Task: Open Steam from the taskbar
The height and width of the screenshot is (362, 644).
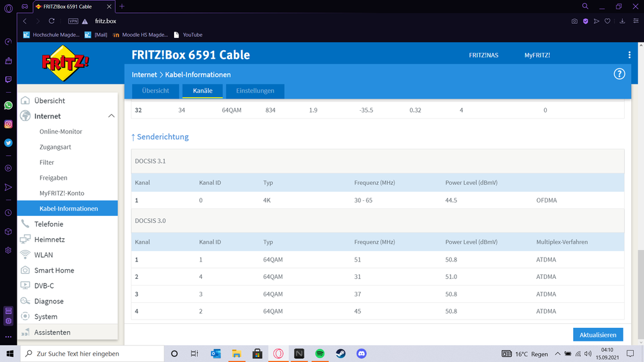Action: 340,354
